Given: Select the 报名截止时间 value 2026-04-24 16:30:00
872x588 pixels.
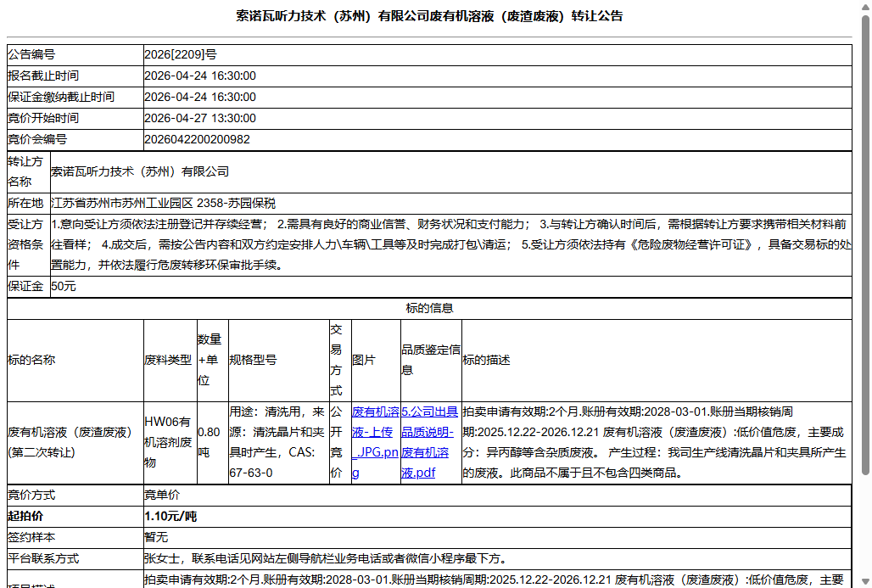Looking at the screenshot, I should point(200,76).
